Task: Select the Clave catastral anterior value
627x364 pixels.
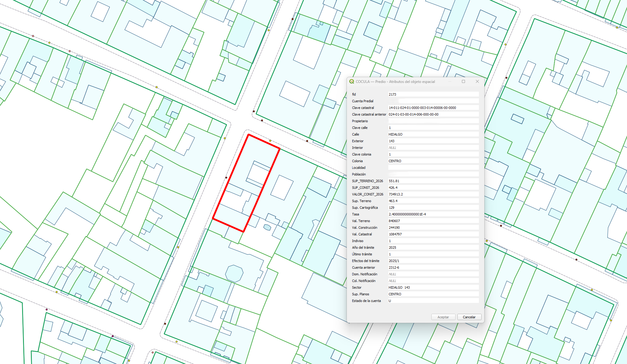Action: [433, 114]
